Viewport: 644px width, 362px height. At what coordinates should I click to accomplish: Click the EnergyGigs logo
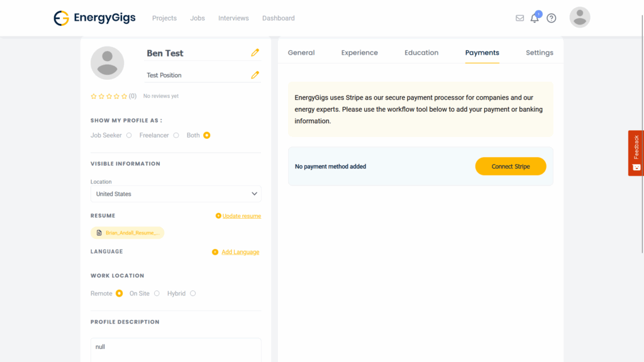tap(94, 18)
